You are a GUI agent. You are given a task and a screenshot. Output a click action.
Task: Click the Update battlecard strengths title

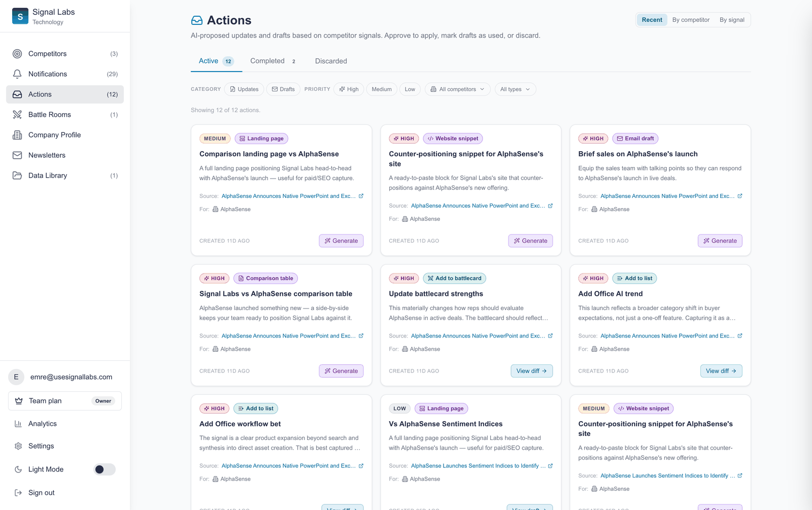[x=436, y=294]
